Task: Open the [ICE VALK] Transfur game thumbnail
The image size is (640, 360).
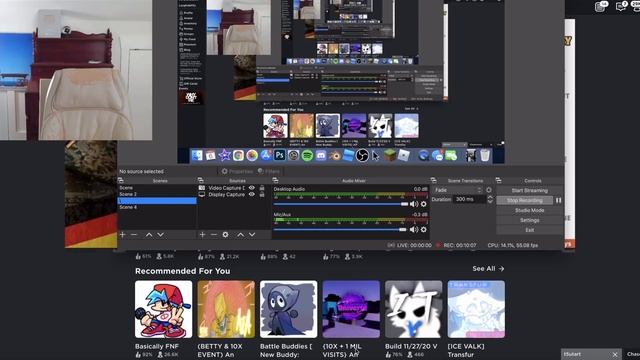Action: pyautogui.click(x=476, y=309)
